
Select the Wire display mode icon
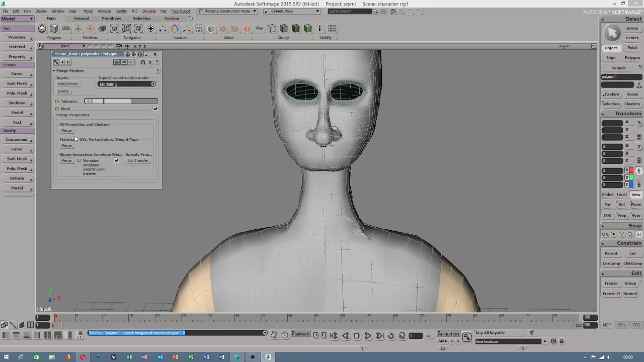pyautogui.click(x=259, y=29)
